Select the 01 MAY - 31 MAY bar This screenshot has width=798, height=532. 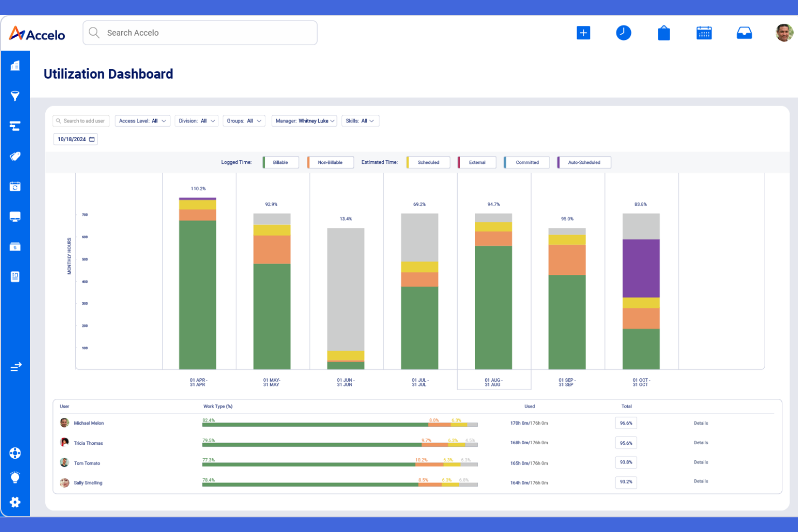(272, 291)
